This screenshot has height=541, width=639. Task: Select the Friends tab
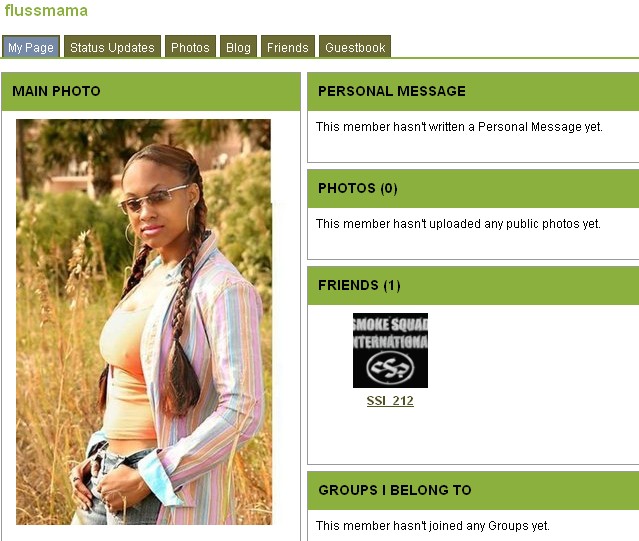288,47
